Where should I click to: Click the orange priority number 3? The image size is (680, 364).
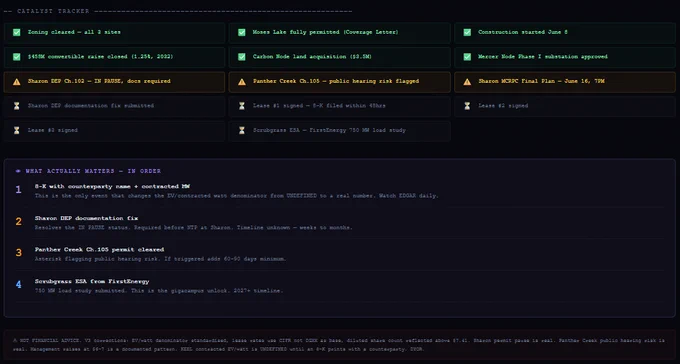(x=18, y=253)
